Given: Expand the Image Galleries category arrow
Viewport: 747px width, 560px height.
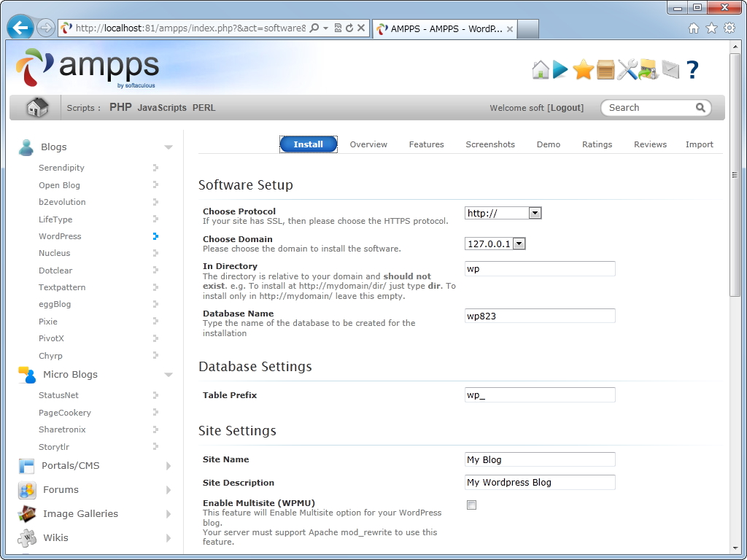Looking at the screenshot, I should coord(169,514).
